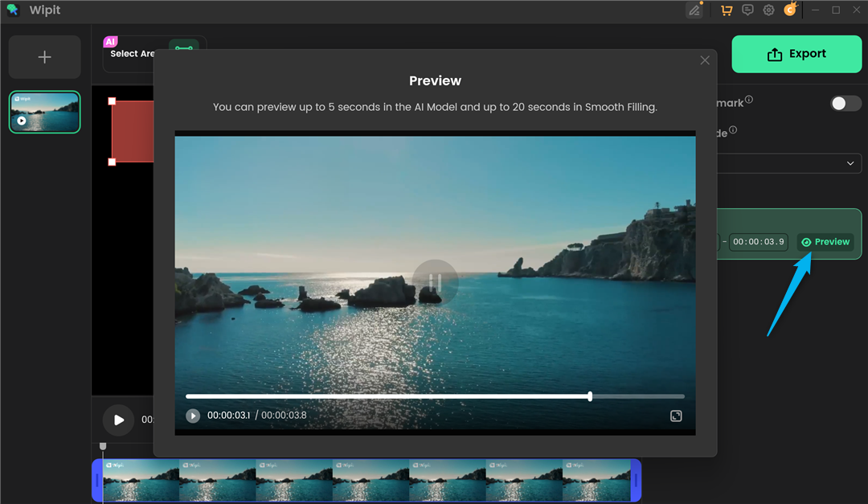Screen dimensions: 868x504
Task: Click the play button below the canvas
Action: [118, 420]
